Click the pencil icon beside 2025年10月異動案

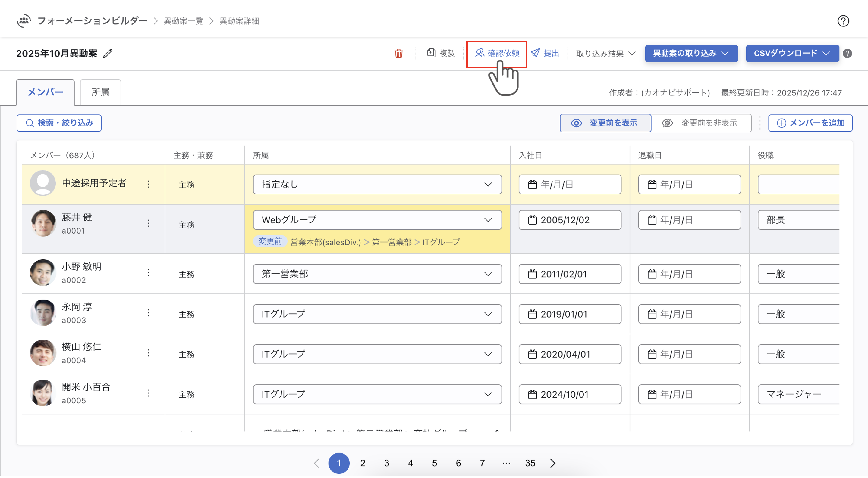108,54
